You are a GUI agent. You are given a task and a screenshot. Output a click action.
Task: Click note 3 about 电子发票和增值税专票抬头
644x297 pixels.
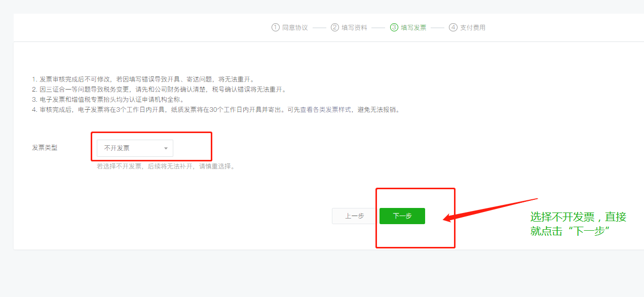point(108,100)
